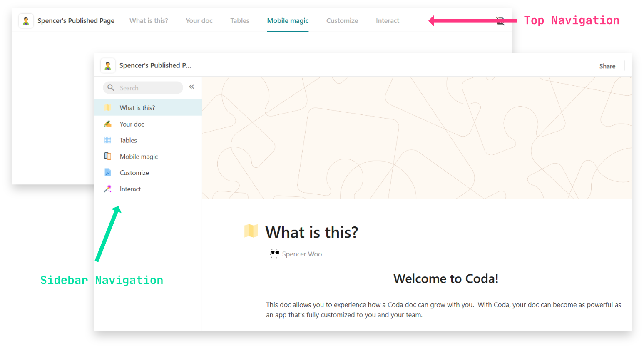The height and width of the screenshot is (348, 644).
Task: Collapse the sidebar with the double-chevron
Action: click(191, 87)
